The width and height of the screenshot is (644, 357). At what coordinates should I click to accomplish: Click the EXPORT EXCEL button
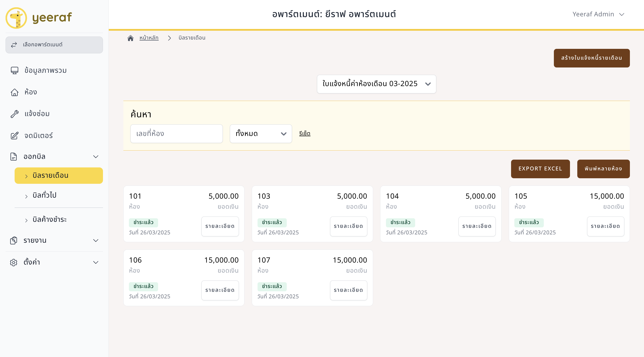click(x=540, y=169)
